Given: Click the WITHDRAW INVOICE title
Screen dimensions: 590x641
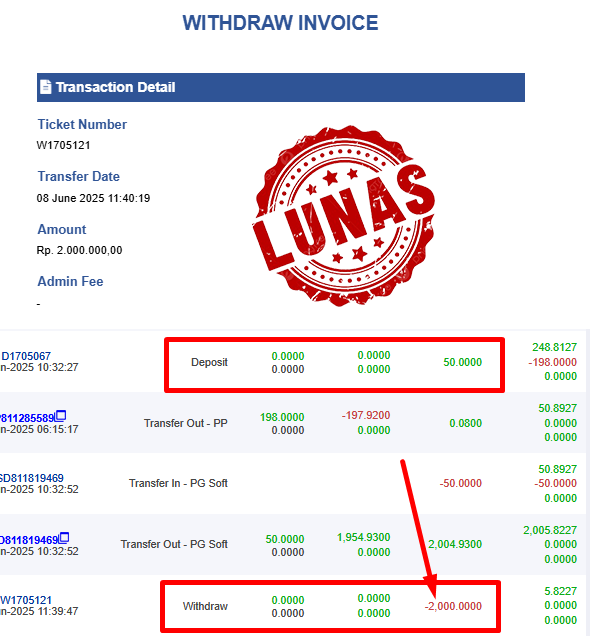Looking at the screenshot, I should tap(280, 23).
